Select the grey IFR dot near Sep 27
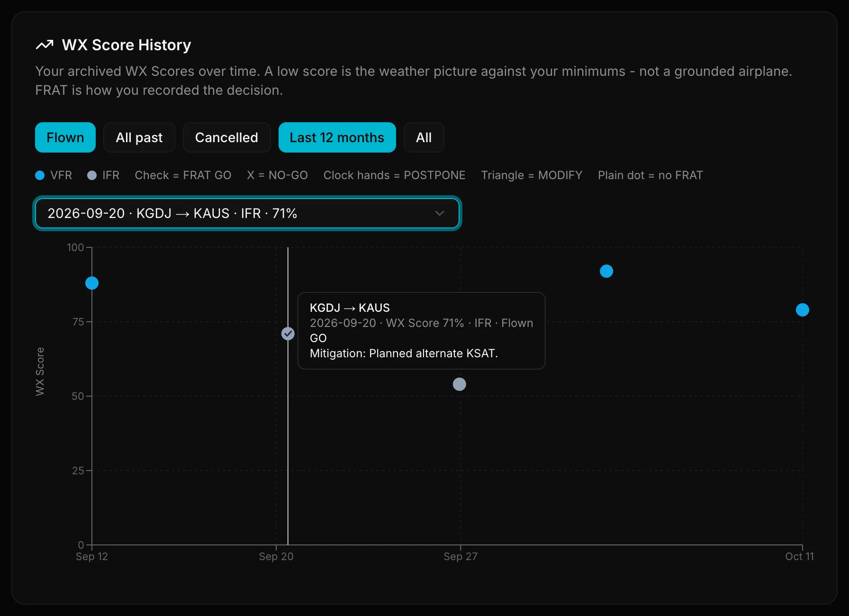 [460, 384]
